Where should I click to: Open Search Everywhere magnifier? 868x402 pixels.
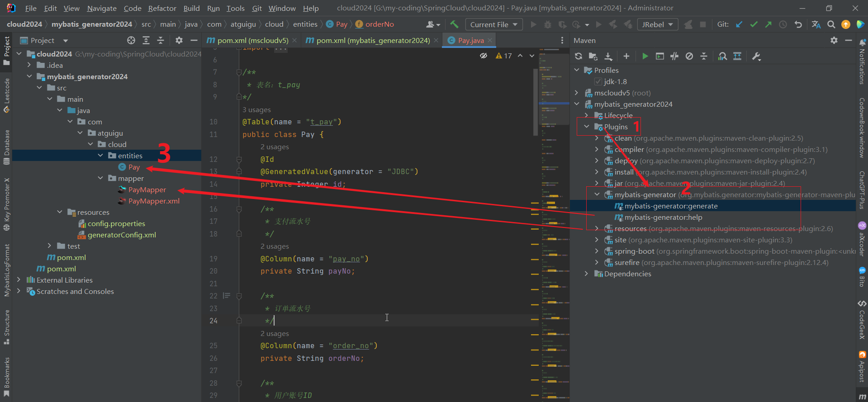pos(831,24)
